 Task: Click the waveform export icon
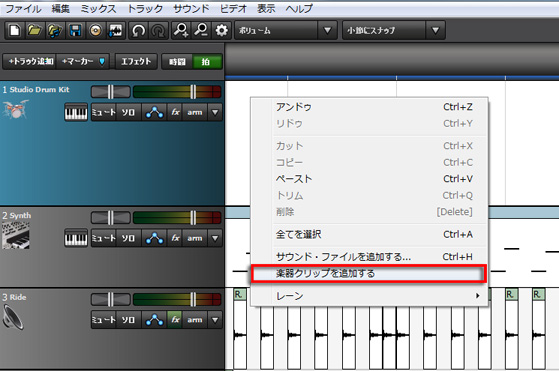115,30
